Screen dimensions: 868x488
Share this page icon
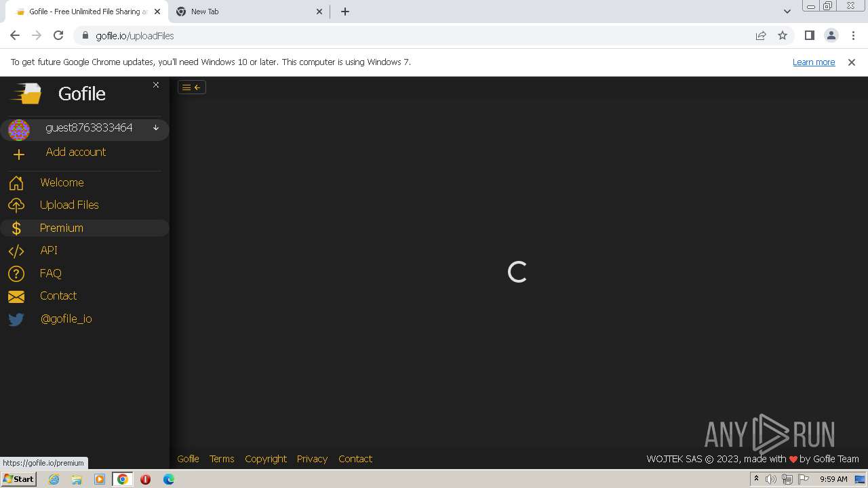pyautogui.click(x=761, y=36)
